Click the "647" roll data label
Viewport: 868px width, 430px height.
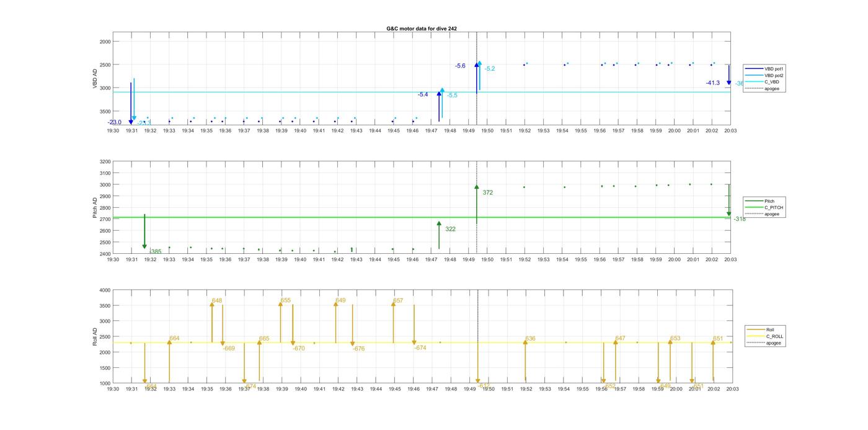point(620,339)
